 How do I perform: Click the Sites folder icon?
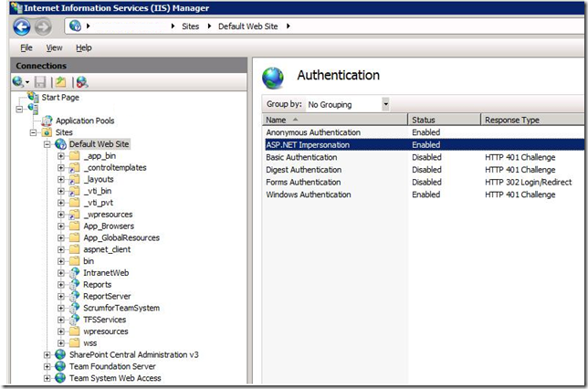47,132
